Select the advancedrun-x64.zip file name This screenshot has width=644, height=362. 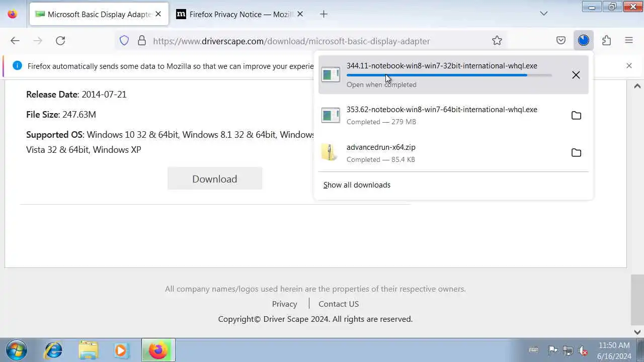(x=381, y=147)
